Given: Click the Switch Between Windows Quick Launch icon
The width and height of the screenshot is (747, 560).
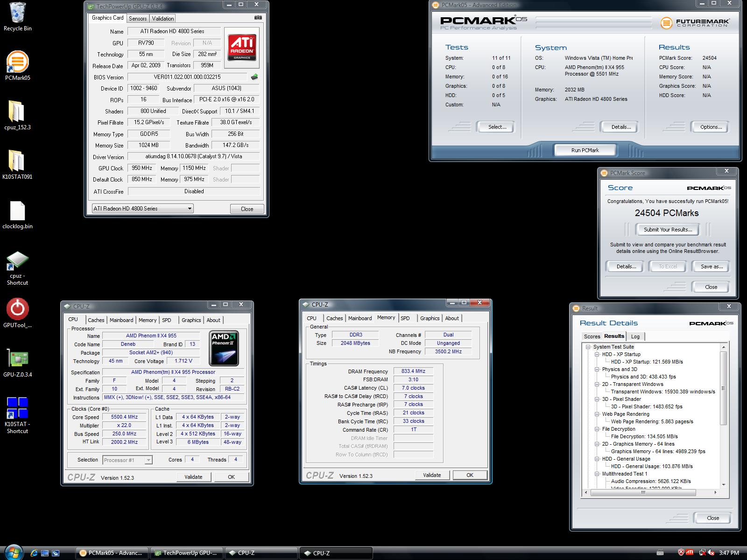Looking at the screenshot, I should click(56, 553).
